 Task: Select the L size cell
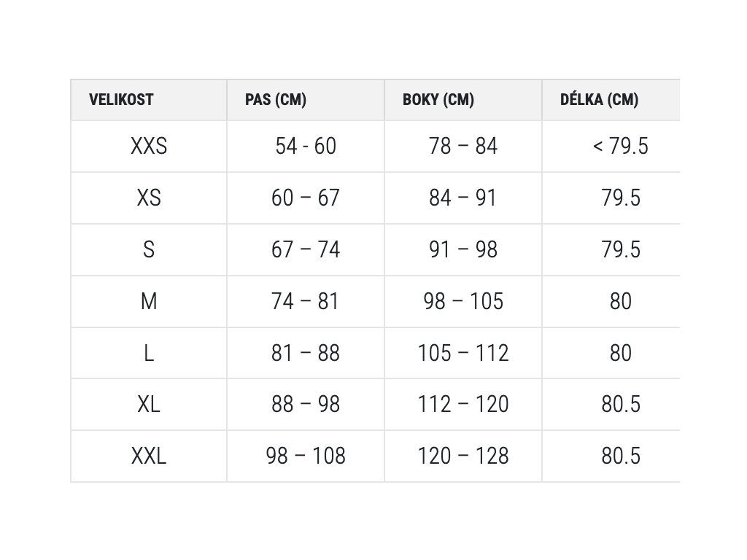(x=149, y=354)
